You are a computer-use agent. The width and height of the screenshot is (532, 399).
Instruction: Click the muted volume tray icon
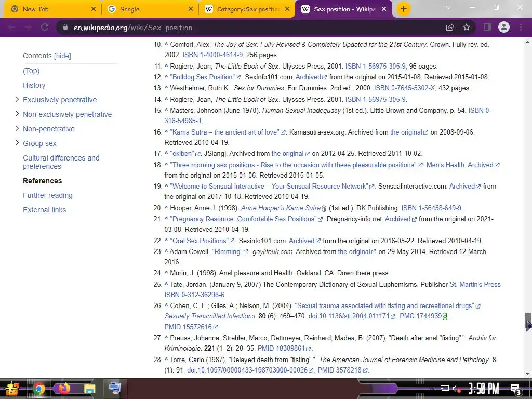[x=457, y=389]
